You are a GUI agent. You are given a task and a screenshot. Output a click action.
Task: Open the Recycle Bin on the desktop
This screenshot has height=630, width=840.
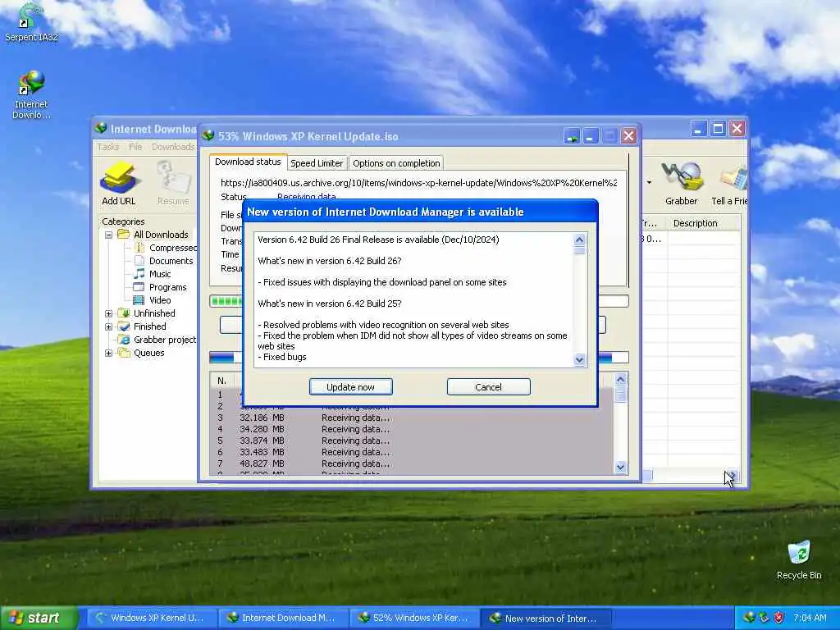799,559
